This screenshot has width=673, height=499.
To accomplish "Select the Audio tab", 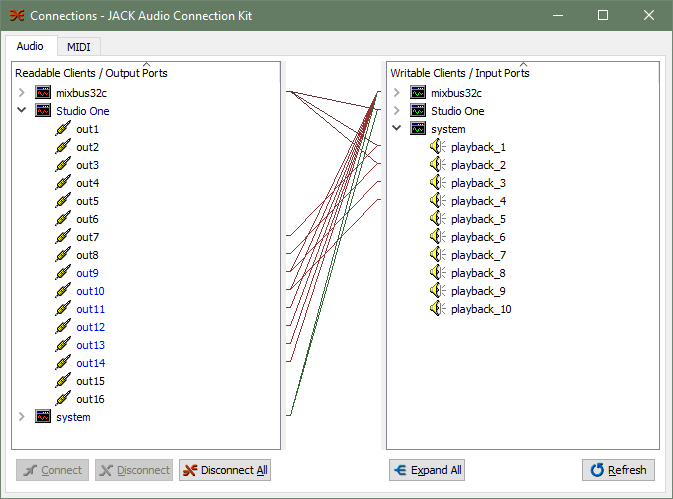I will coord(30,46).
